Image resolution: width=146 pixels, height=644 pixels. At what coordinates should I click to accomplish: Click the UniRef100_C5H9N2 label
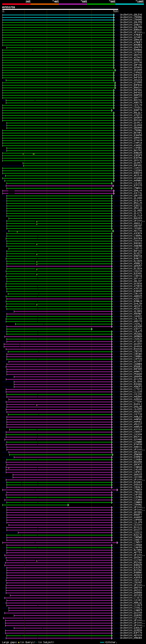coord(131,505)
